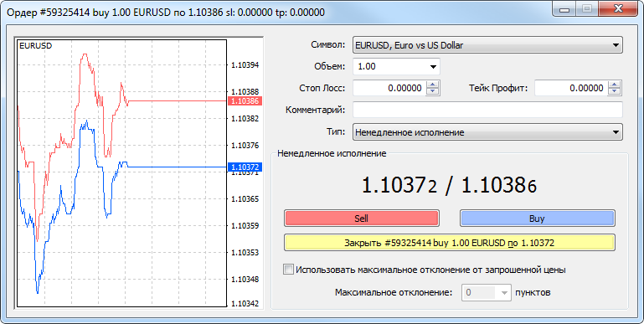The width and height of the screenshot is (644, 324).
Task: Click the large bid quote 1.10372
Action: coord(399,185)
